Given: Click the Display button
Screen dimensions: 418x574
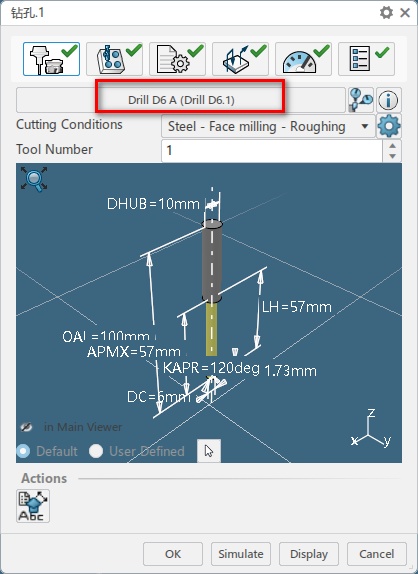Looking at the screenshot, I should [x=309, y=554].
